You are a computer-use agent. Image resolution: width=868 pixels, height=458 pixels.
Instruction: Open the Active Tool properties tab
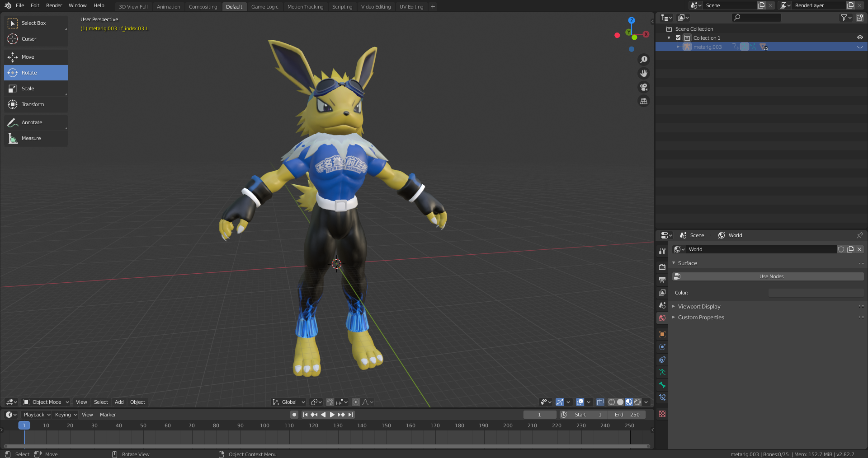(x=662, y=251)
